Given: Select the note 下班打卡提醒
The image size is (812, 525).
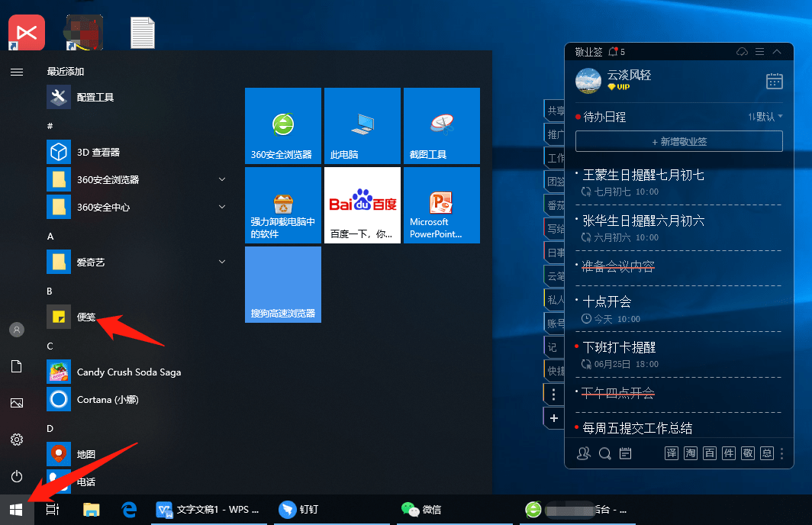Looking at the screenshot, I should [x=620, y=347].
